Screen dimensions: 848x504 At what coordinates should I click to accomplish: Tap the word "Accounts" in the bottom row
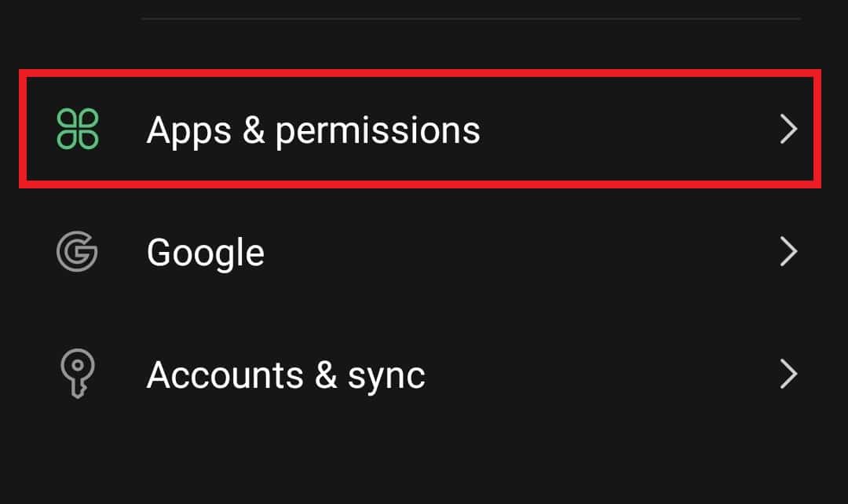point(222,374)
